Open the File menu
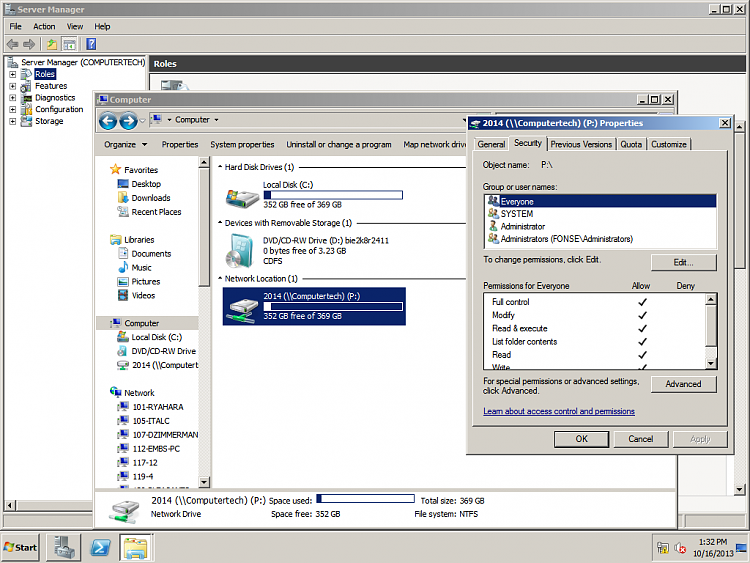This screenshot has height=563, width=750. 15,26
